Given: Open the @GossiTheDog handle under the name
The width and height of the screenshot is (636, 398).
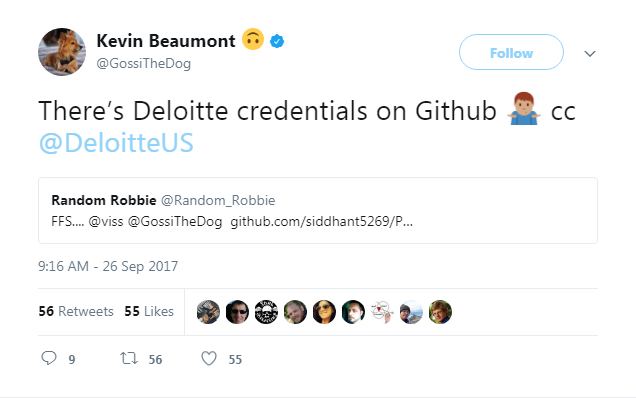Looking at the screenshot, I should [x=144, y=64].
